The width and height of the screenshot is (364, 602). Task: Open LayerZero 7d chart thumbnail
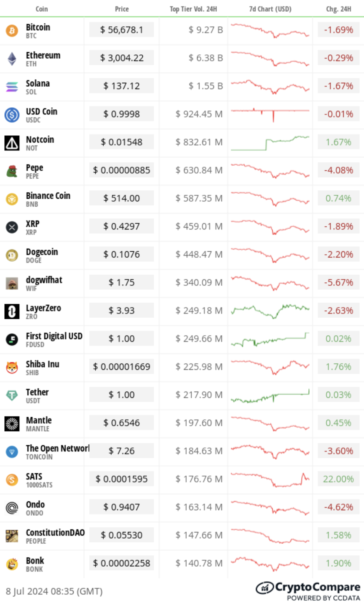(x=270, y=311)
